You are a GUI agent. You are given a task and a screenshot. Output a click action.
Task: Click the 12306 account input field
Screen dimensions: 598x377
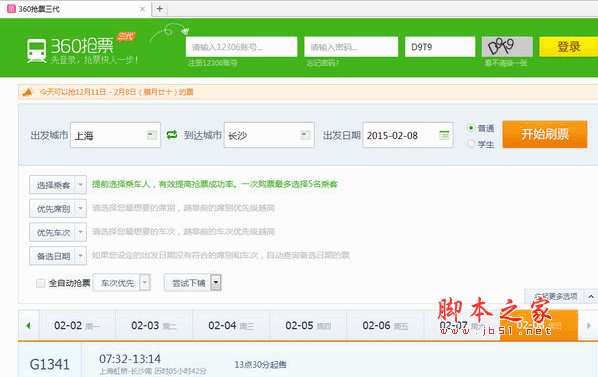pyautogui.click(x=241, y=47)
